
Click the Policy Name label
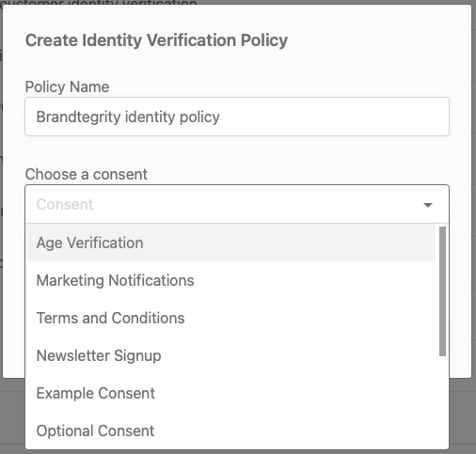coord(67,86)
